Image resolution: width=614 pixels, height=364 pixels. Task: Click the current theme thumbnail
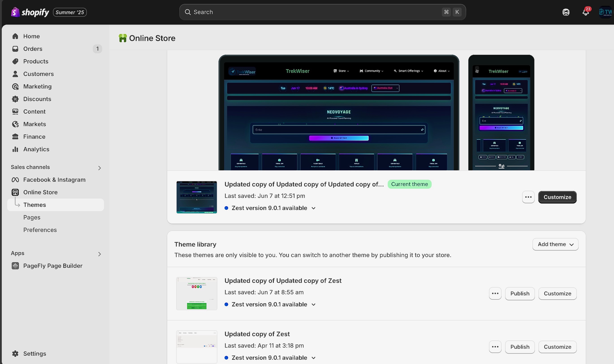pyautogui.click(x=197, y=197)
